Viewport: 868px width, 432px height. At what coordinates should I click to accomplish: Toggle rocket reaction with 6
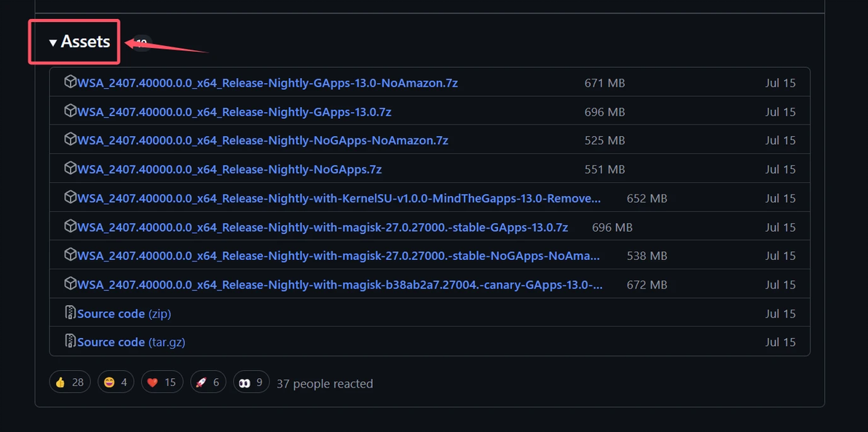click(208, 382)
